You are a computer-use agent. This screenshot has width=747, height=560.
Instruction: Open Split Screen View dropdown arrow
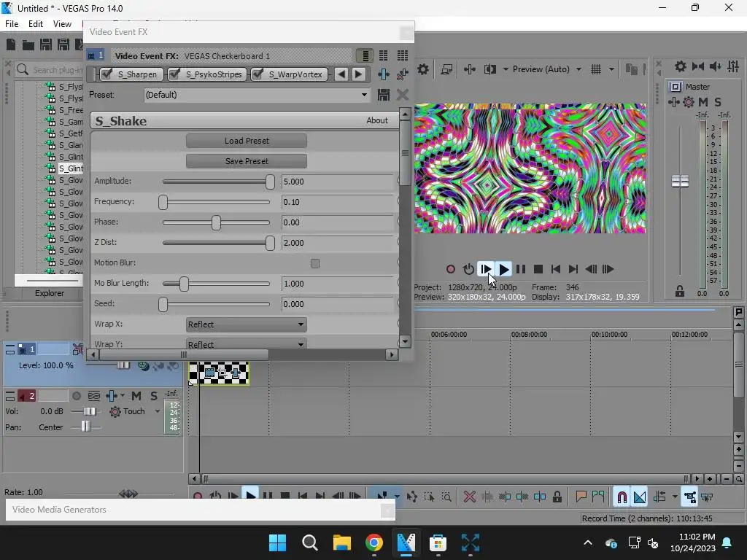[x=506, y=69]
